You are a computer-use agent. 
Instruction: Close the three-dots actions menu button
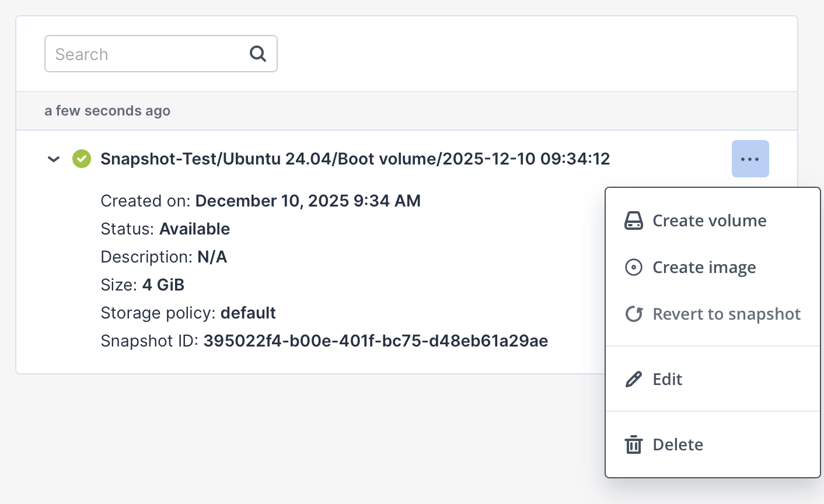tap(750, 159)
